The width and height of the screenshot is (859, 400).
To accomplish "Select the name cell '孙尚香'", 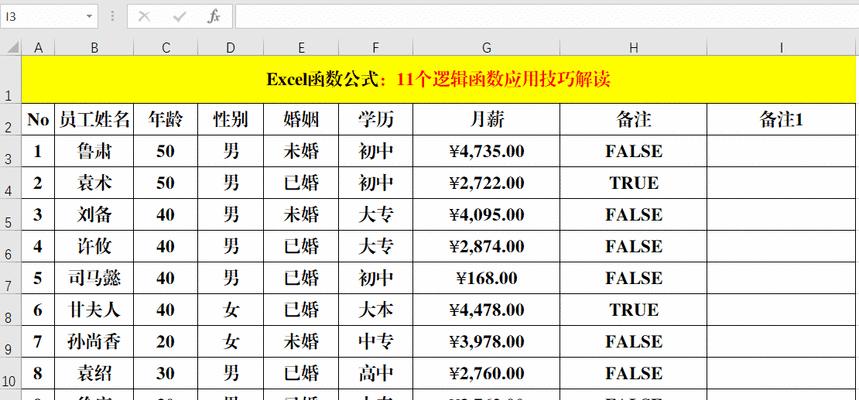I will coord(94,342).
